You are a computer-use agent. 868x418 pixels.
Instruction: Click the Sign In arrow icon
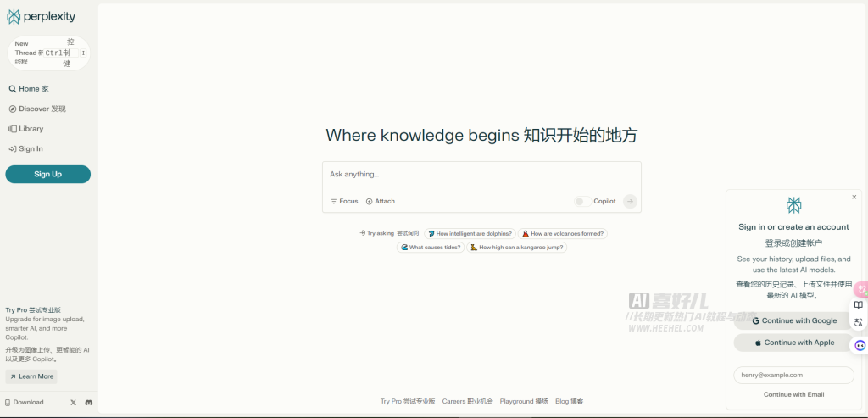coord(13,148)
